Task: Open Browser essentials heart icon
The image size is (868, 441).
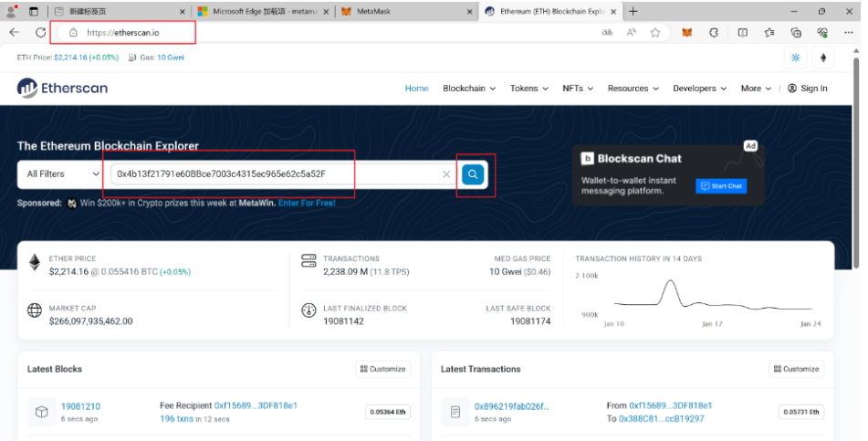Action: coord(822,33)
